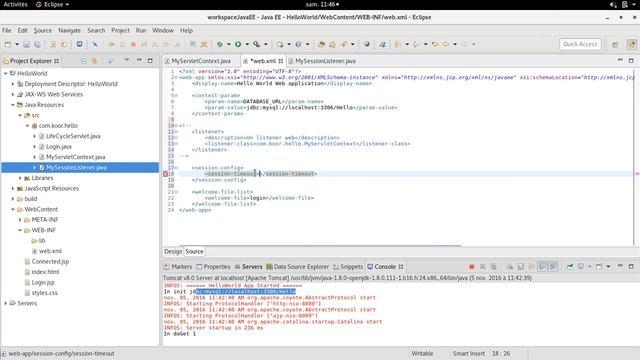This screenshot has width=640, height=360.
Task: Click Quick Access search field
Action: point(580,44)
